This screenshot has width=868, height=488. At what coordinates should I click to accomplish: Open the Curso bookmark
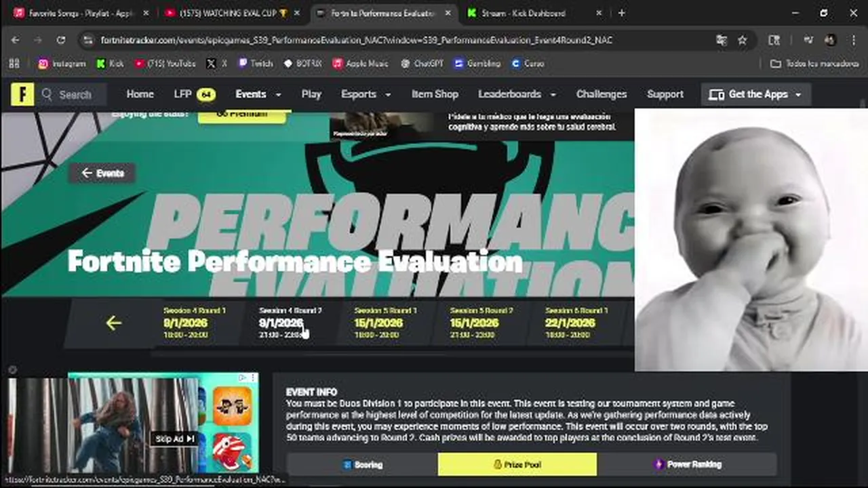[528, 63]
